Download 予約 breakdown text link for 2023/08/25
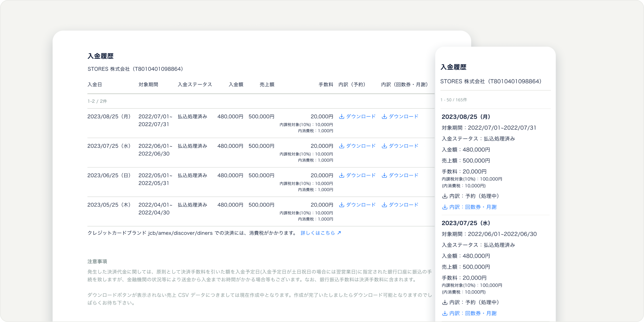This screenshot has height=322, width=644. click(x=361, y=116)
